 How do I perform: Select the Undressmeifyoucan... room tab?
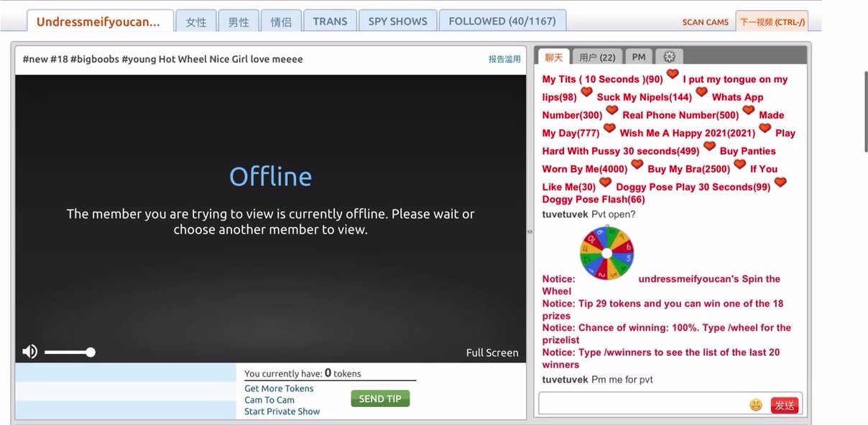(x=100, y=22)
